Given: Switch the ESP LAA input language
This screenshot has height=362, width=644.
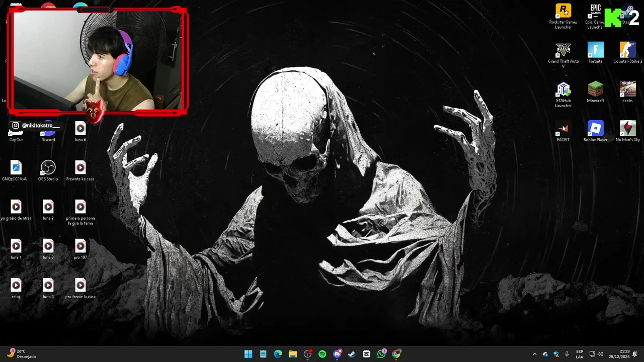Looking at the screenshot, I should click(x=580, y=354).
